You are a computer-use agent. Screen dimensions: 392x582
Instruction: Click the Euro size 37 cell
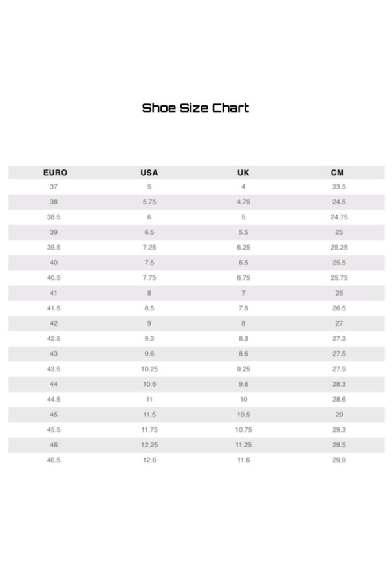click(x=54, y=187)
